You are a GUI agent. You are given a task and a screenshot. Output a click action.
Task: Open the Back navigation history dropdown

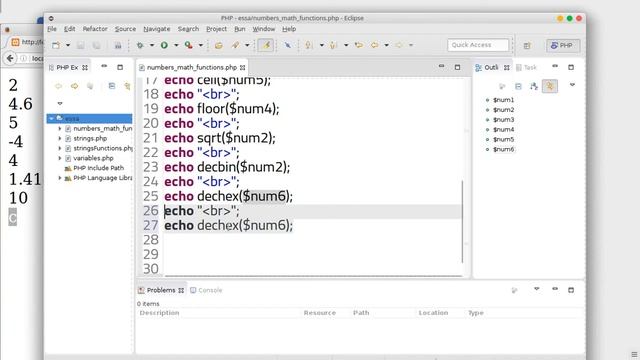point(386,45)
